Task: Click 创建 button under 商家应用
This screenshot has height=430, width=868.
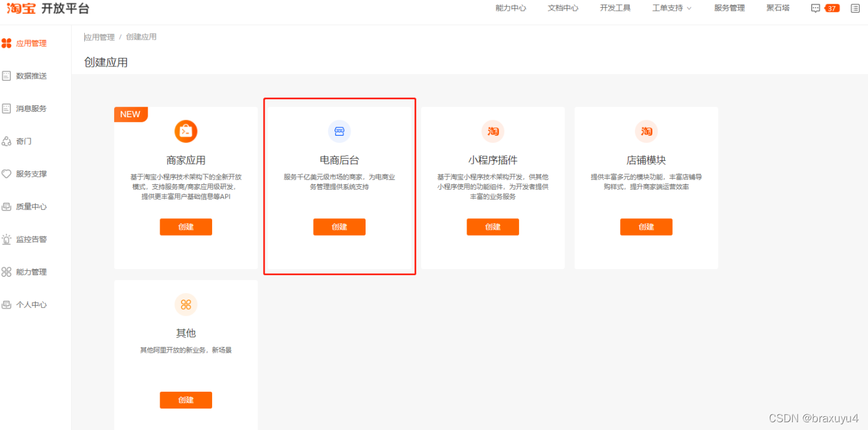Action: point(186,227)
